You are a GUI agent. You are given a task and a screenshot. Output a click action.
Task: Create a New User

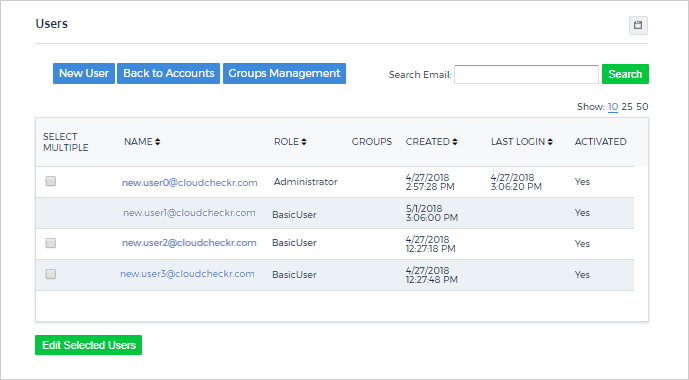[84, 73]
